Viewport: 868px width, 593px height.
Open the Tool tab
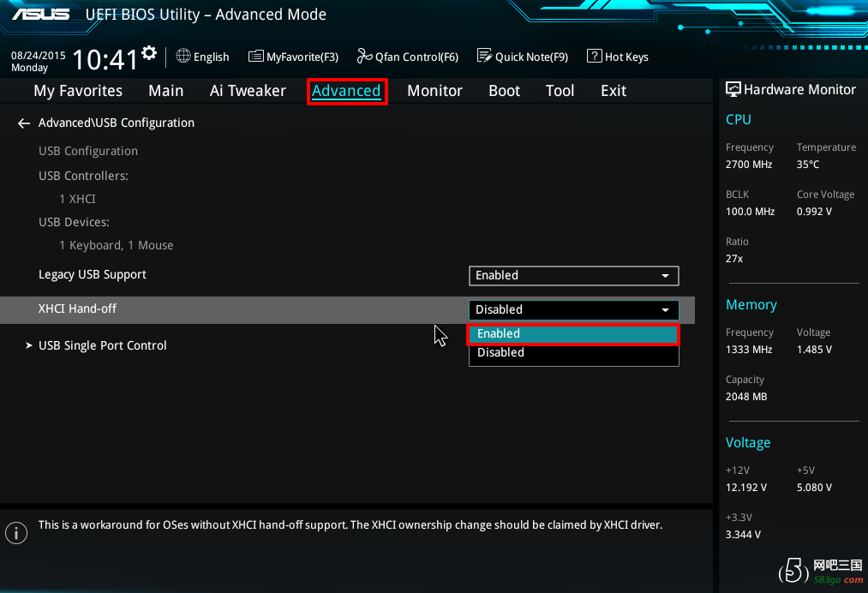[x=560, y=91]
